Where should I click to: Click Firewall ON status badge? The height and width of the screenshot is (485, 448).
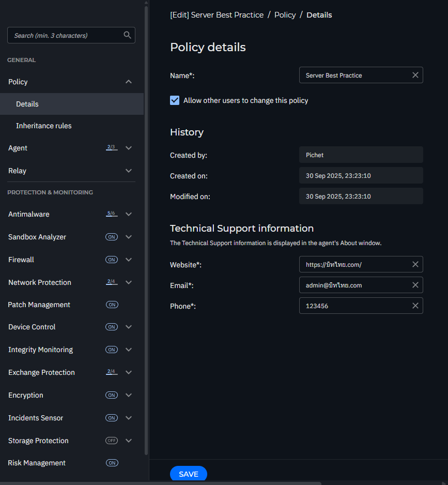[x=112, y=260]
